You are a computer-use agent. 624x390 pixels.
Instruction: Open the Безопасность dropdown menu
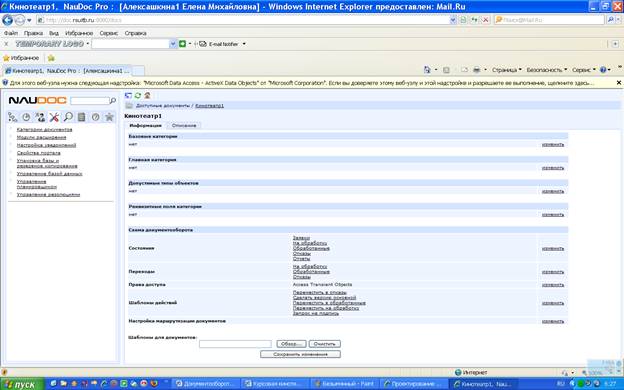(546, 70)
